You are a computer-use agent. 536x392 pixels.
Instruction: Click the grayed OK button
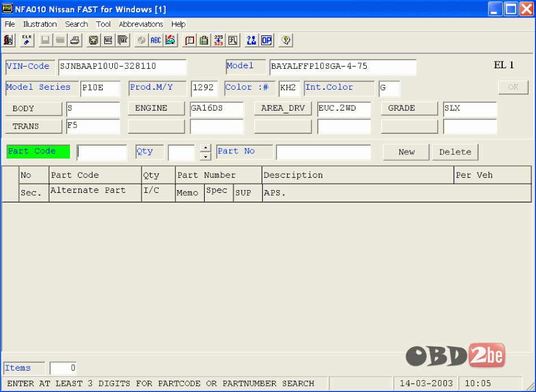pyautogui.click(x=513, y=87)
